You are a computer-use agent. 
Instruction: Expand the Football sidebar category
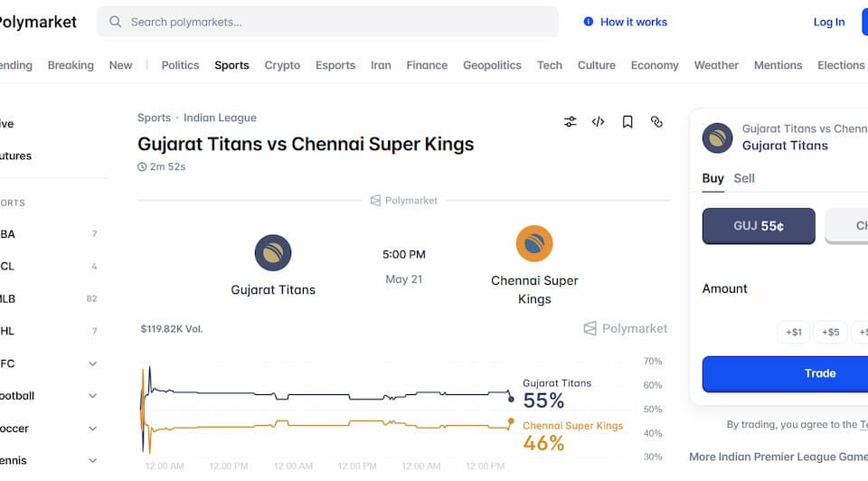pos(93,396)
